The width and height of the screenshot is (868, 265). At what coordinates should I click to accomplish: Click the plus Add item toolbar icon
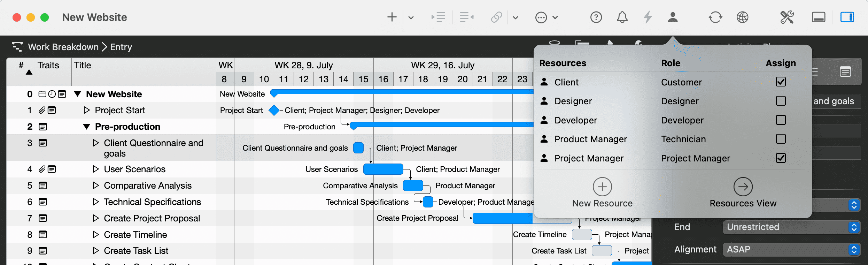coord(392,17)
